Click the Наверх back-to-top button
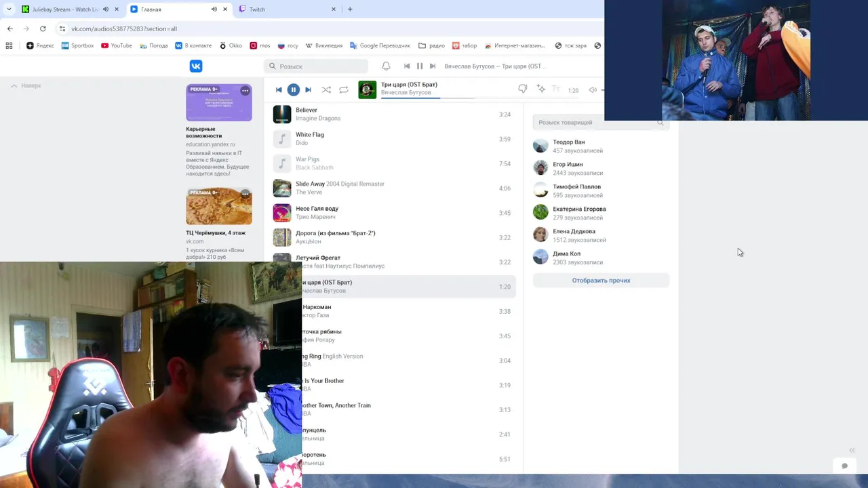This screenshot has height=488, width=868. click(x=26, y=85)
